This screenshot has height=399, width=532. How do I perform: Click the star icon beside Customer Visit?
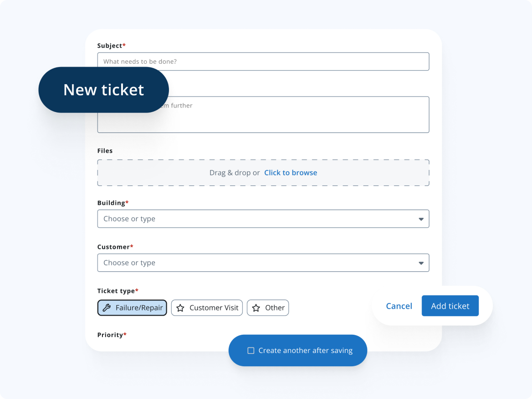180,308
